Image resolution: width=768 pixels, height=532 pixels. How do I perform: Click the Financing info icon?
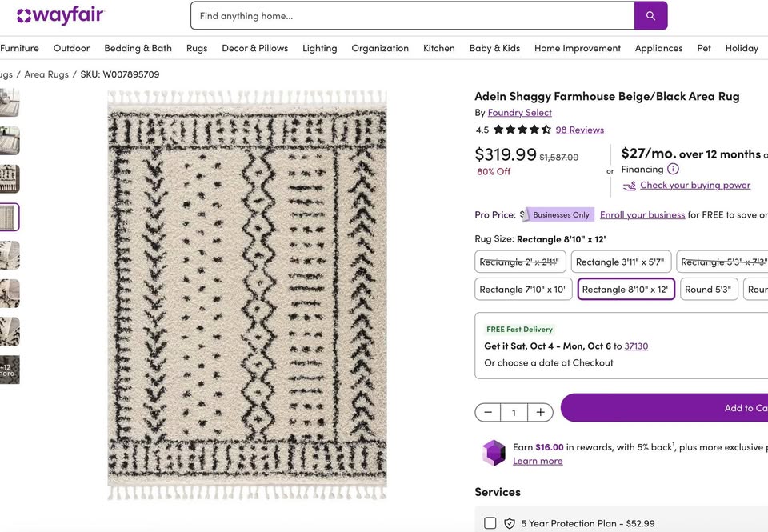tap(673, 169)
